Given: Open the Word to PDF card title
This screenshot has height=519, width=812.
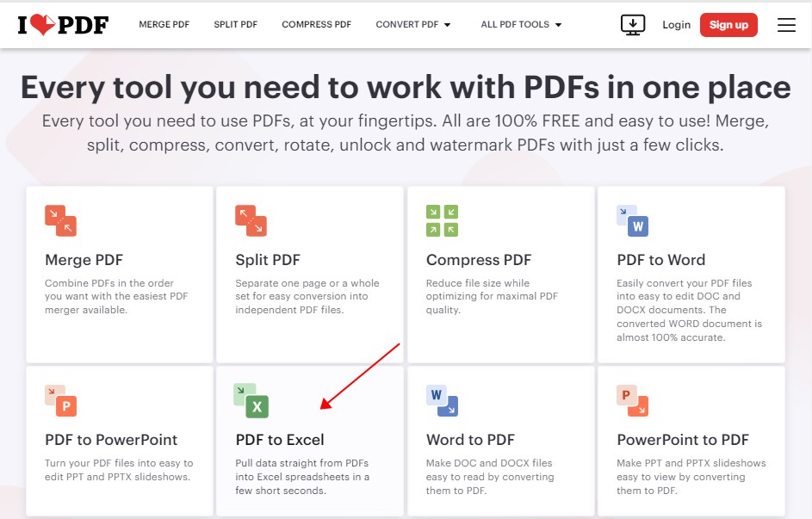Looking at the screenshot, I should (x=470, y=440).
